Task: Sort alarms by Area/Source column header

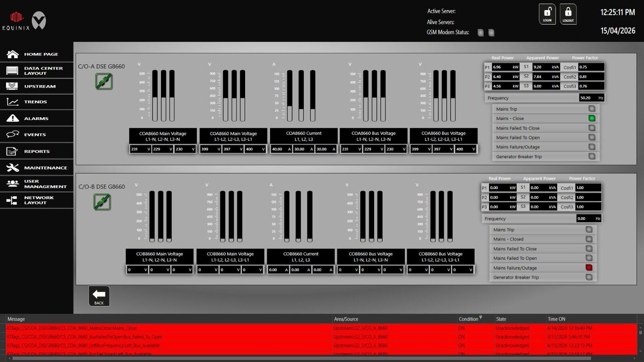Action: point(395,319)
